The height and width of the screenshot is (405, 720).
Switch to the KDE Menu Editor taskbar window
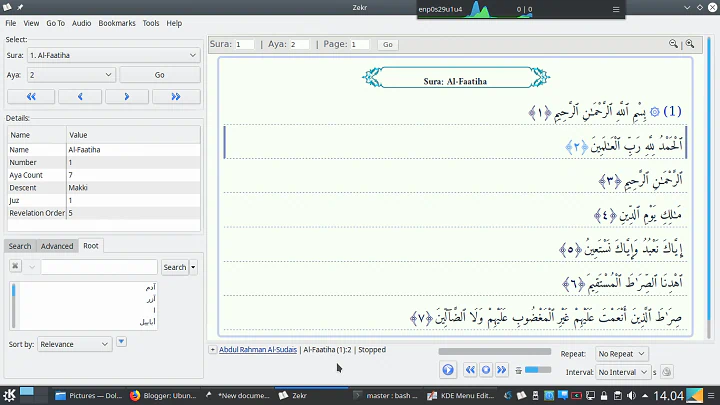461,395
